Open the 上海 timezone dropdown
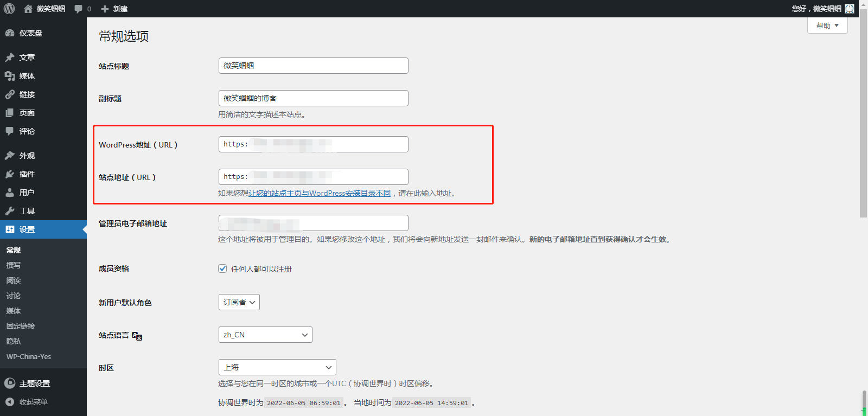Image resolution: width=868 pixels, height=416 pixels. click(277, 367)
